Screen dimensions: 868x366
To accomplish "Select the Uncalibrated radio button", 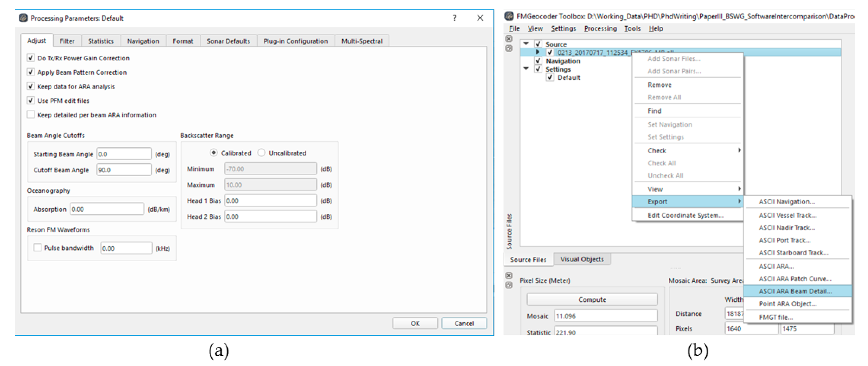I will pos(261,153).
